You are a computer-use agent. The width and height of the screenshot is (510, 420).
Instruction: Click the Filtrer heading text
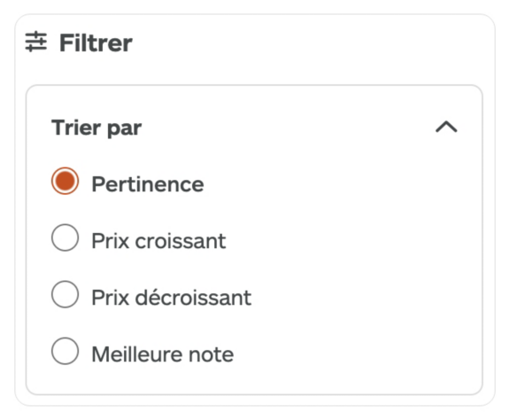pyautogui.click(x=96, y=43)
